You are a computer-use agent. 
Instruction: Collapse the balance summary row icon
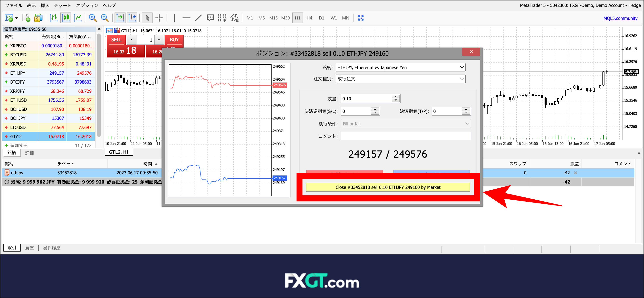tap(7, 182)
